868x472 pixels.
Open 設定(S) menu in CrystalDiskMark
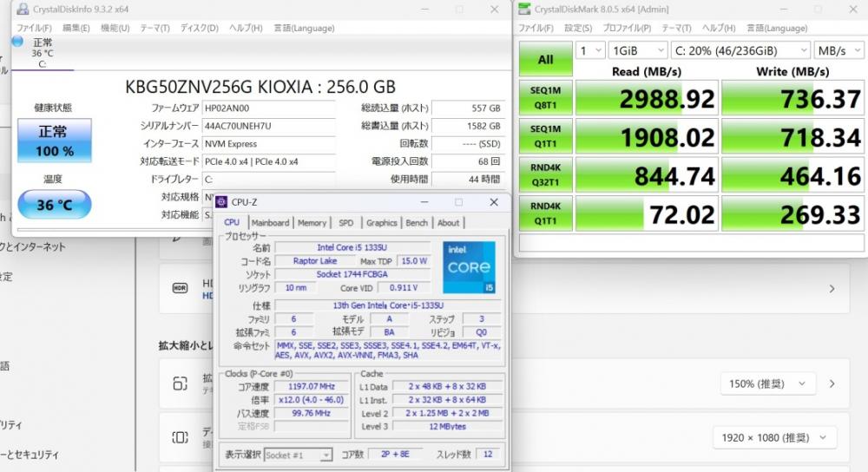pos(578,28)
